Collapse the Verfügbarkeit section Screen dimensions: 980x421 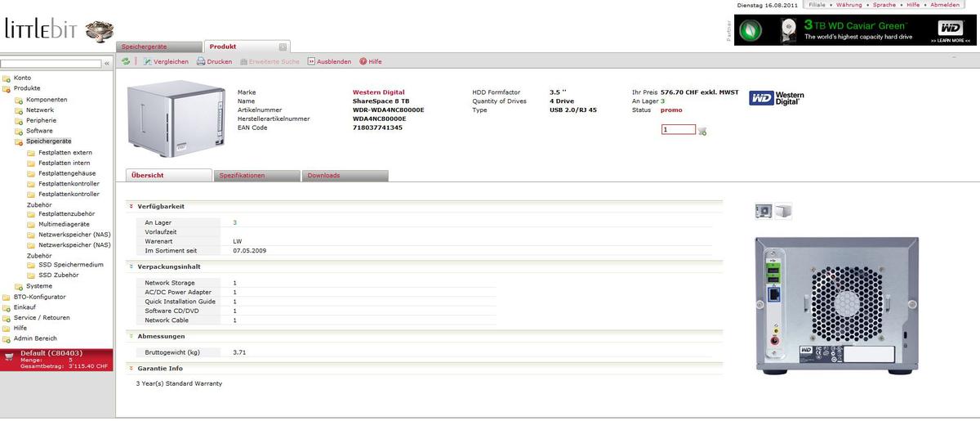[x=131, y=206]
